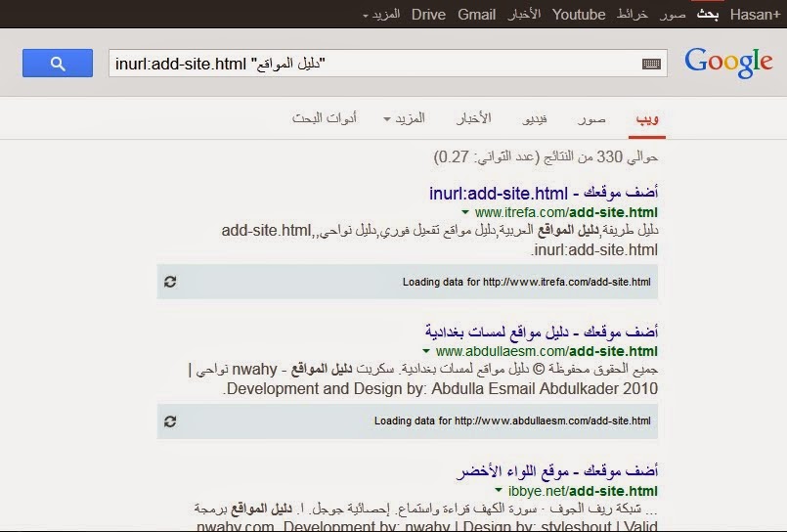Select the ويب web results tab
787x532 pixels.
tap(647, 119)
